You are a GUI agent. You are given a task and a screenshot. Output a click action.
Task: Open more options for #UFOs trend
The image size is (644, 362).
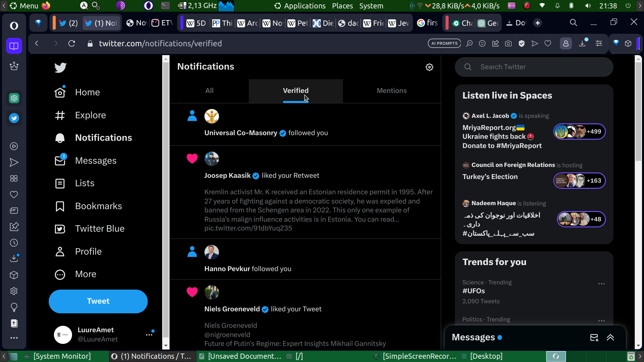601,284
